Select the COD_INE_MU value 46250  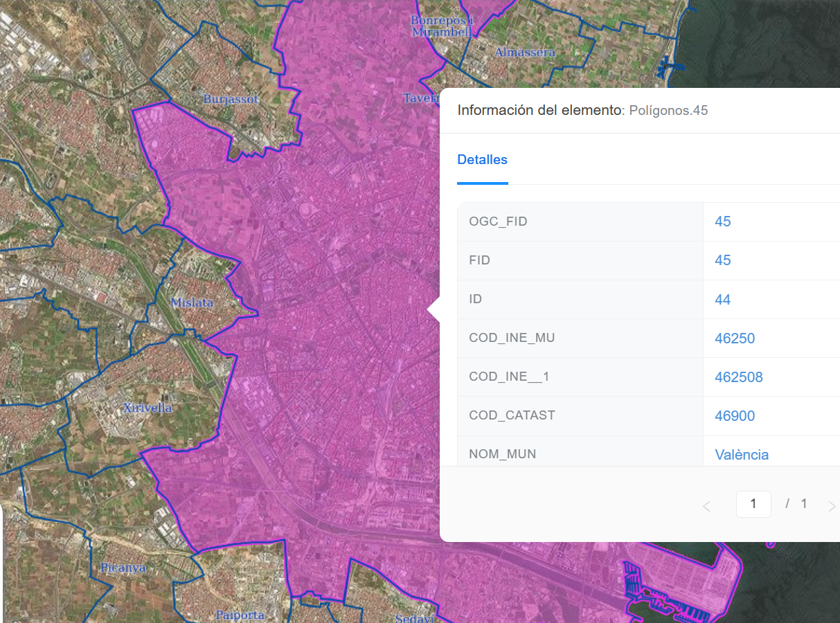click(x=735, y=338)
